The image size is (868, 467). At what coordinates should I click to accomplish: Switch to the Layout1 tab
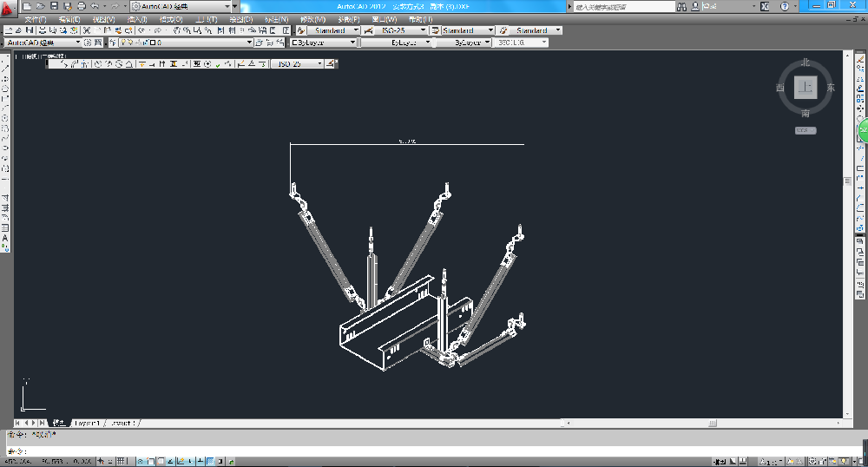pos(87,423)
